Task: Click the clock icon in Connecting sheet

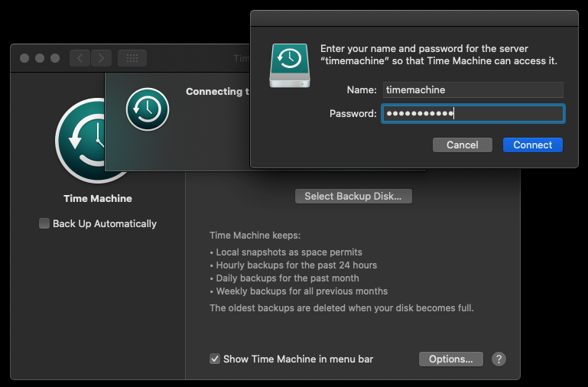Action: pyautogui.click(x=148, y=109)
